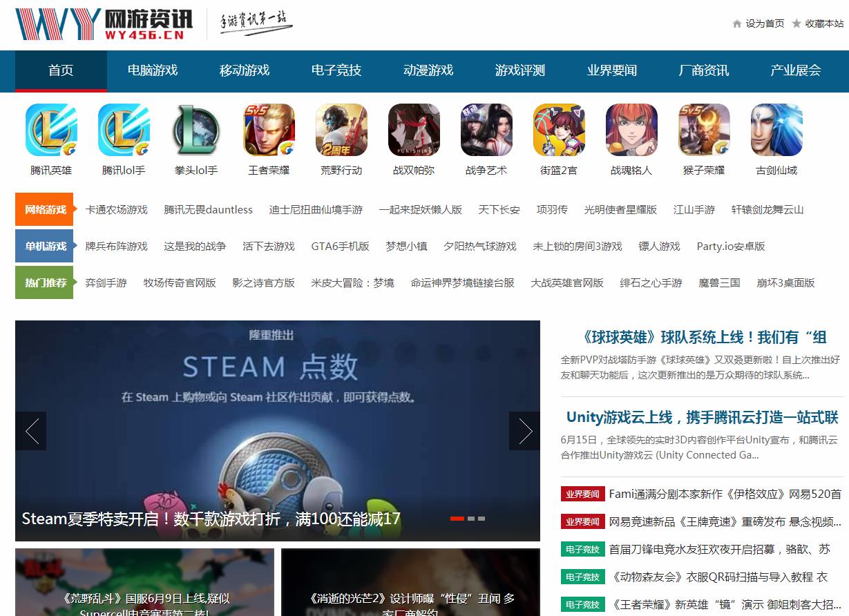The height and width of the screenshot is (616, 849).
Task: Show next slide with right arrow
Action: click(524, 431)
